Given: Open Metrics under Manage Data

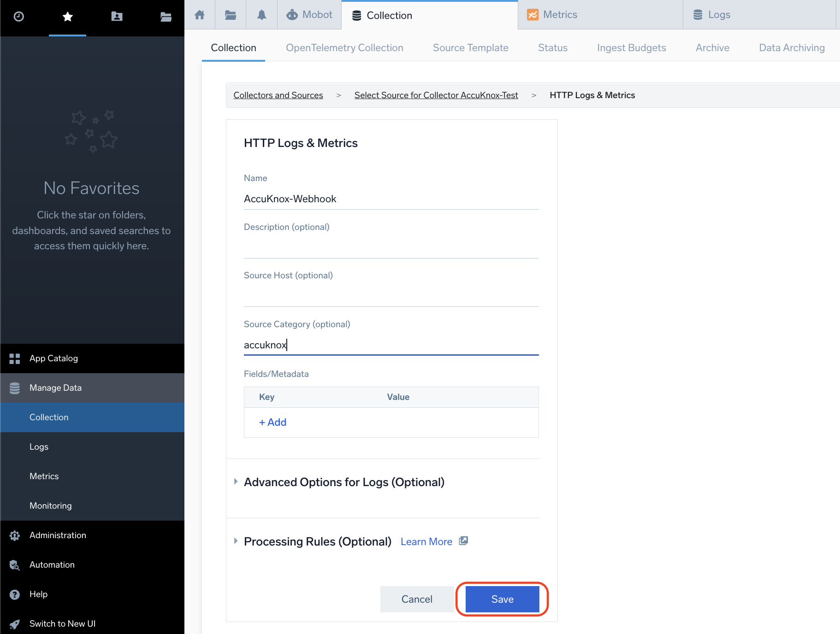Looking at the screenshot, I should click(x=92, y=476).
